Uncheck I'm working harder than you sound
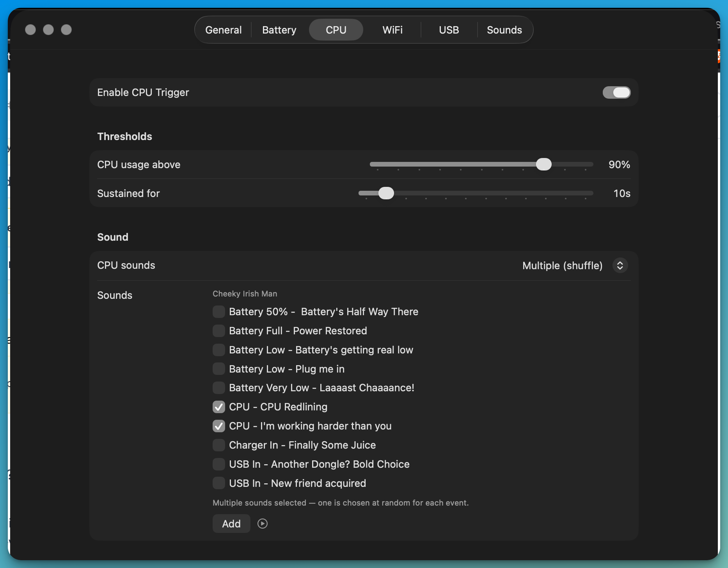Image resolution: width=728 pixels, height=568 pixels. coord(219,426)
